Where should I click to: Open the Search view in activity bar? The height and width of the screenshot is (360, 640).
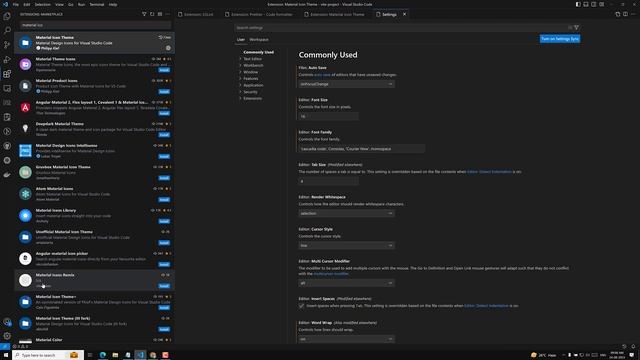point(7,31)
